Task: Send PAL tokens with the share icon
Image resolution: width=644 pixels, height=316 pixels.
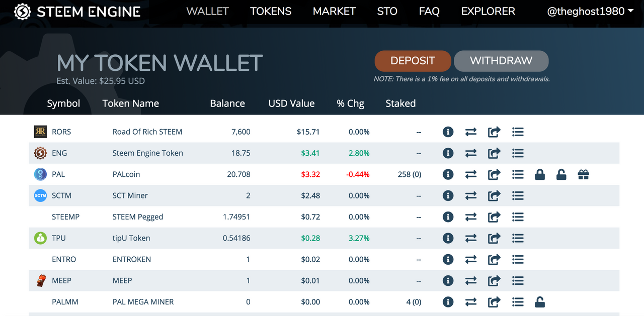Action: click(x=494, y=174)
